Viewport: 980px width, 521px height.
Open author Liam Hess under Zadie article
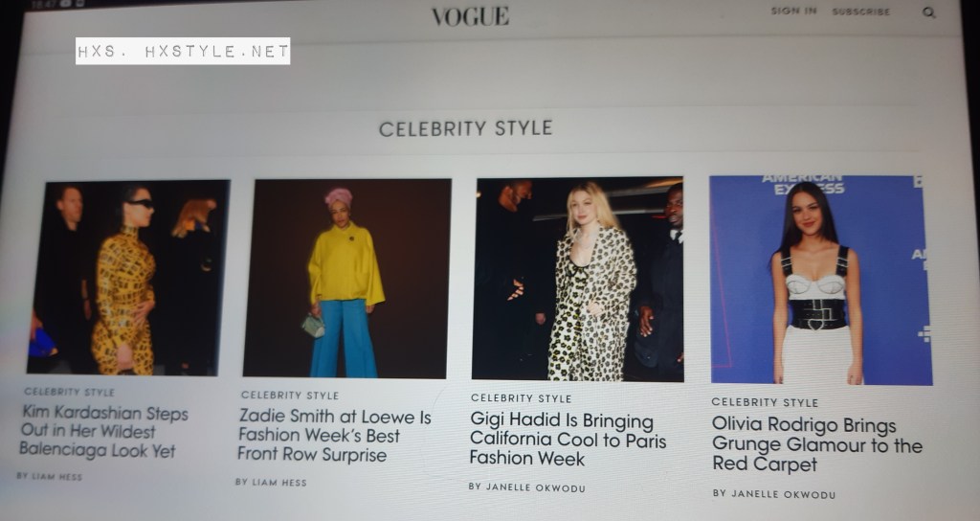point(271,483)
